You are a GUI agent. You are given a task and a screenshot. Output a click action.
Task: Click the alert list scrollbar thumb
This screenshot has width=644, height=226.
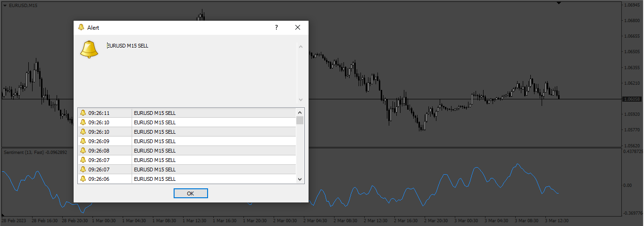(x=300, y=120)
